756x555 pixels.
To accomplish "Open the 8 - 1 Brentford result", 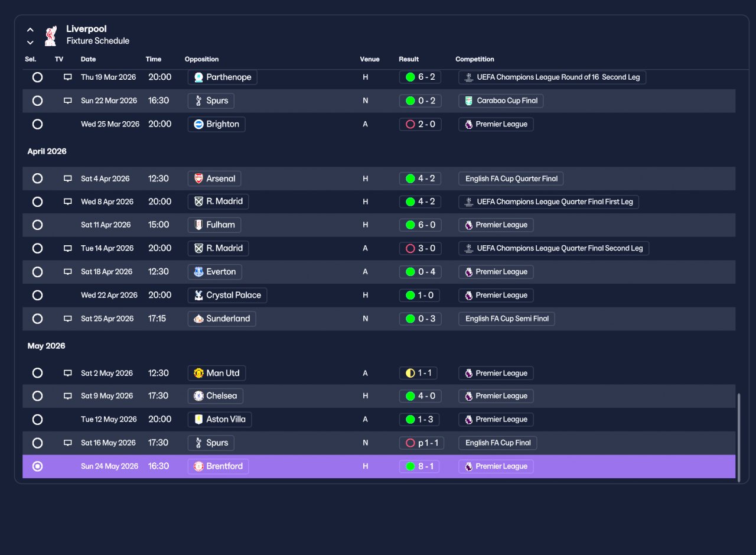I will (419, 466).
